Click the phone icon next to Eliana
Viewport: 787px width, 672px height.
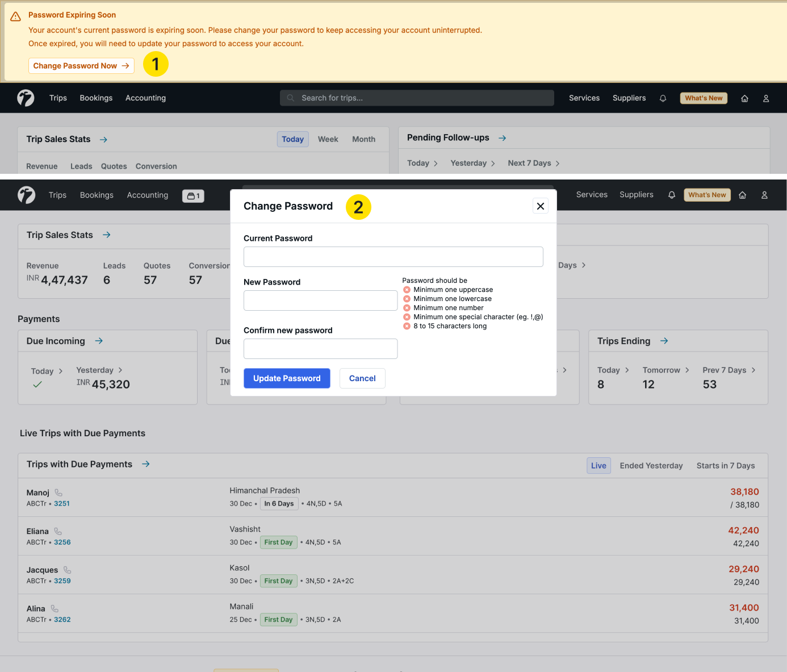58,531
